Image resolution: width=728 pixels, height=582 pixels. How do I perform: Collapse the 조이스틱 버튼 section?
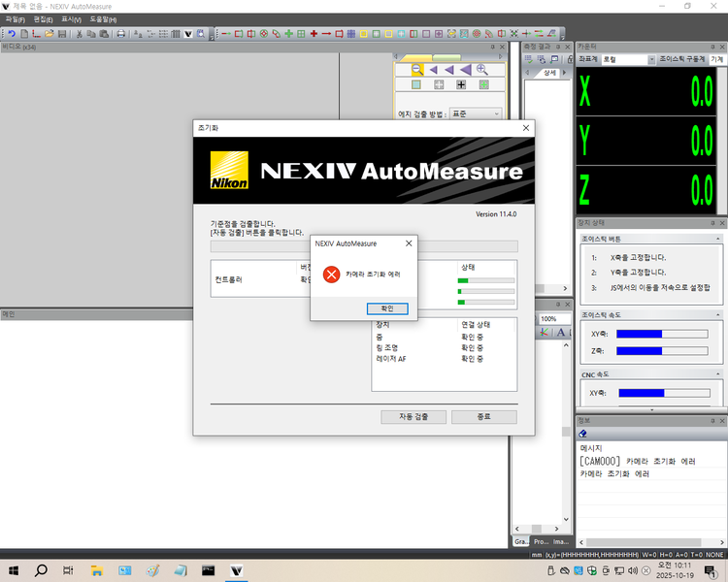pos(717,238)
